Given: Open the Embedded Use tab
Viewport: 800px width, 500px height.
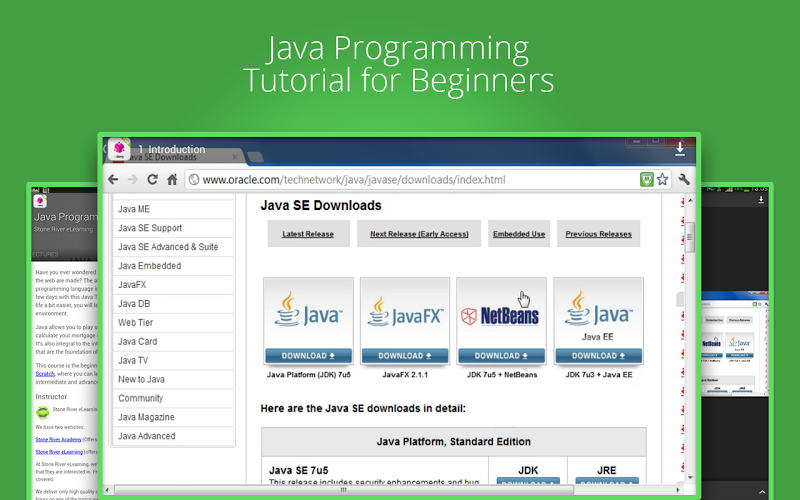Looking at the screenshot, I should (519, 234).
